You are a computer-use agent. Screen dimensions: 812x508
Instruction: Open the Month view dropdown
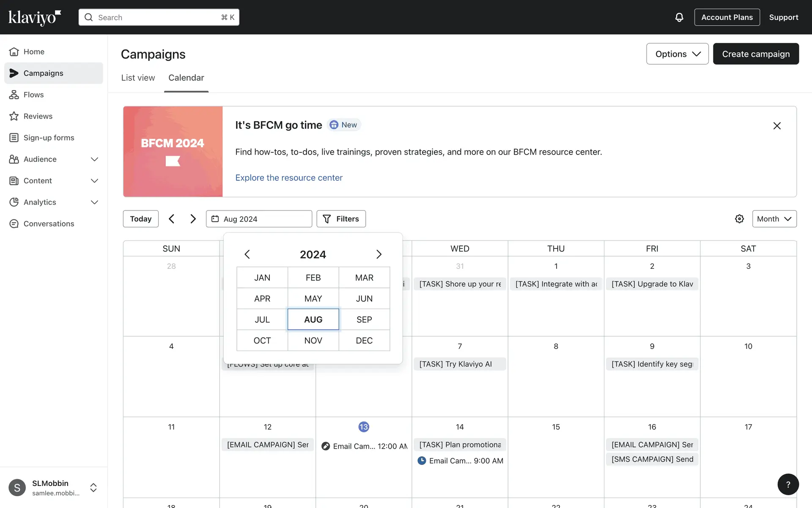[774, 219]
